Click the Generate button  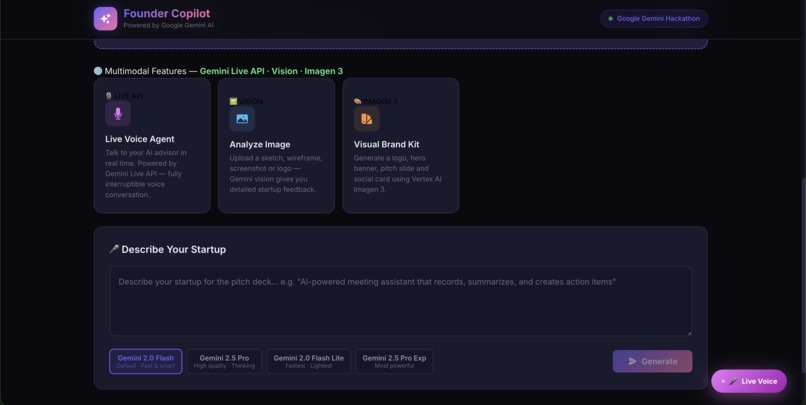[x=652, y=361]
